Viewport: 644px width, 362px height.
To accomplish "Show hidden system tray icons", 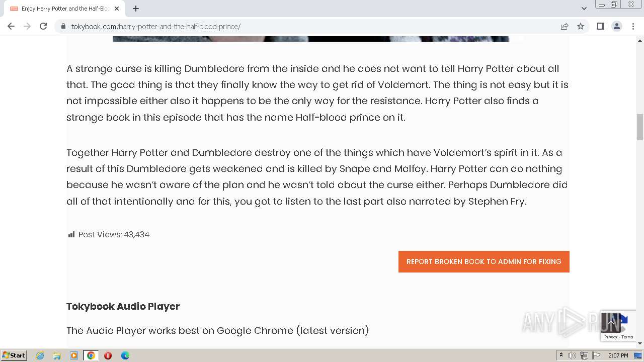I will click(x=561, y=355).
